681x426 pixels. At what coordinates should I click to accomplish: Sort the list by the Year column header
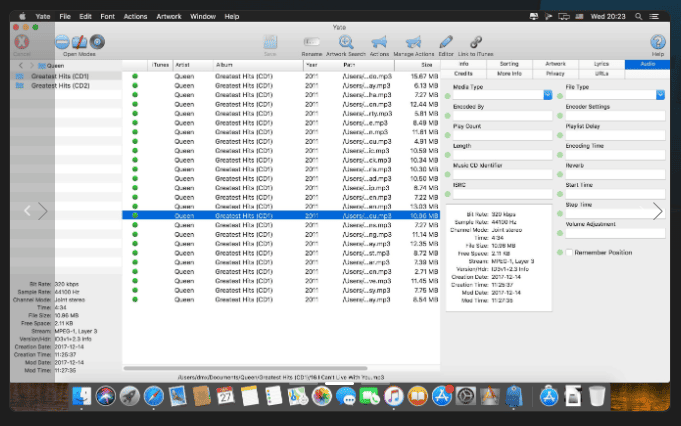[322, 65]
